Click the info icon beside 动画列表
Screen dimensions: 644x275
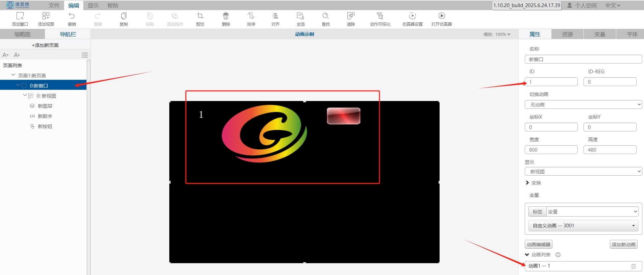(558, 255)
